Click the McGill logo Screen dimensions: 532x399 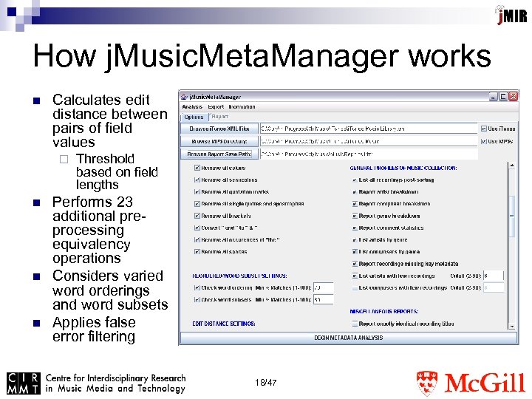tap(471, 383)
